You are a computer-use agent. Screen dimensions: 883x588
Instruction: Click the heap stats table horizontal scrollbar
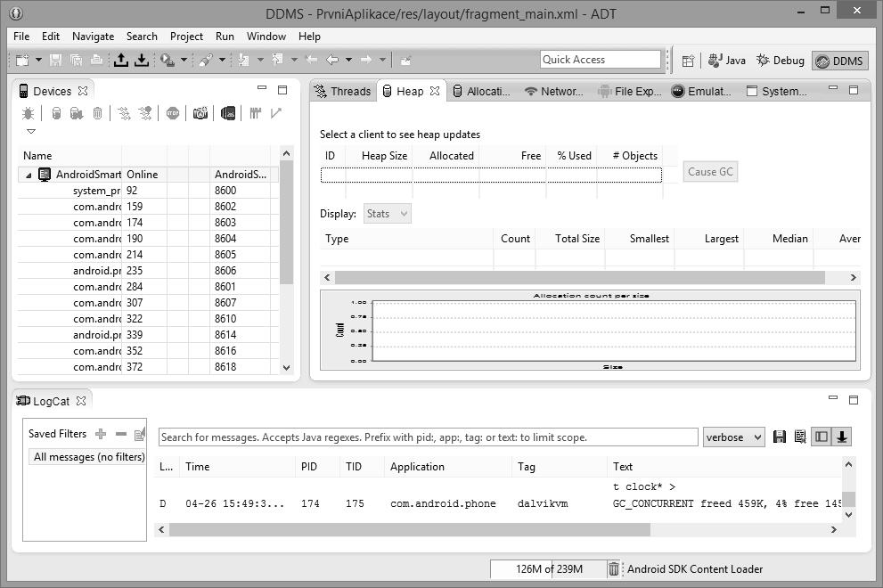coord(579,277)
